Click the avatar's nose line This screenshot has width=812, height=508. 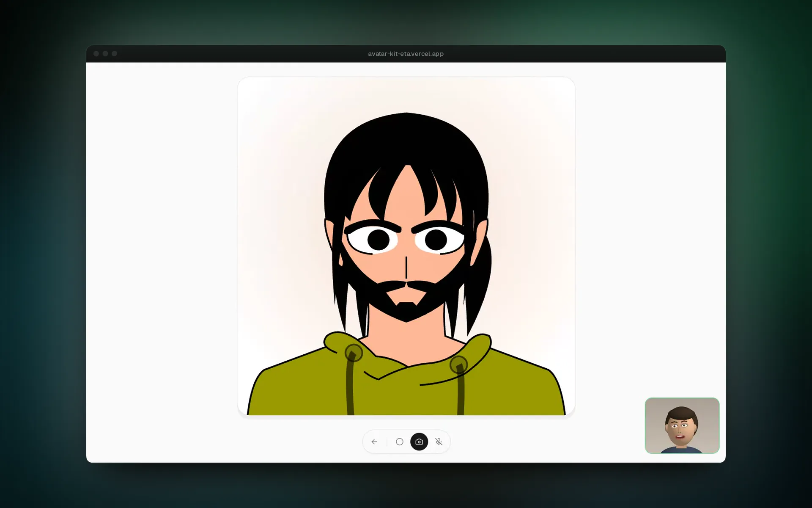[406, 267]
